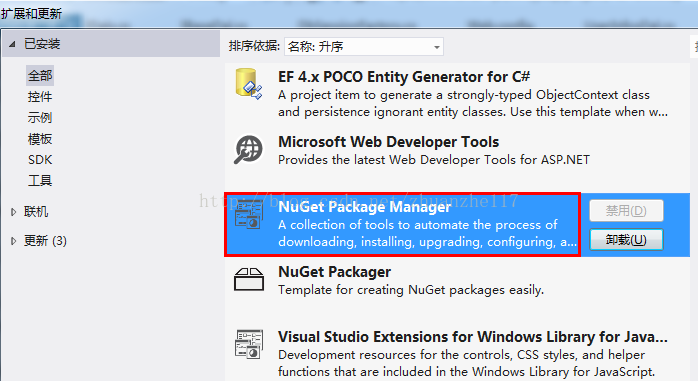Click the 卸载(U) uninstall button

(626, 240)
